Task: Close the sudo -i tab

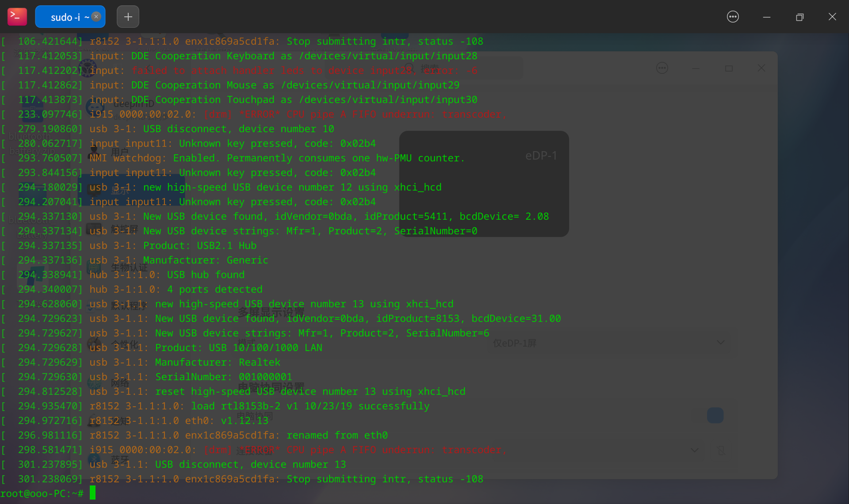Action: click(x=96, y=17)
